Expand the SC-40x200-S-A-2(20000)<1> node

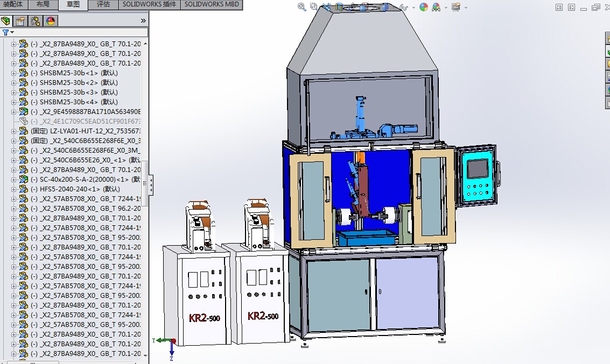tap(13, 180)
